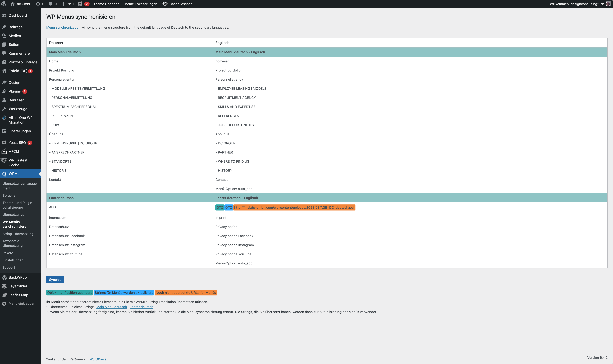
Task: Click the HFCM icon in sidebar
Action: pyautogui.click(x=4, y=152)
